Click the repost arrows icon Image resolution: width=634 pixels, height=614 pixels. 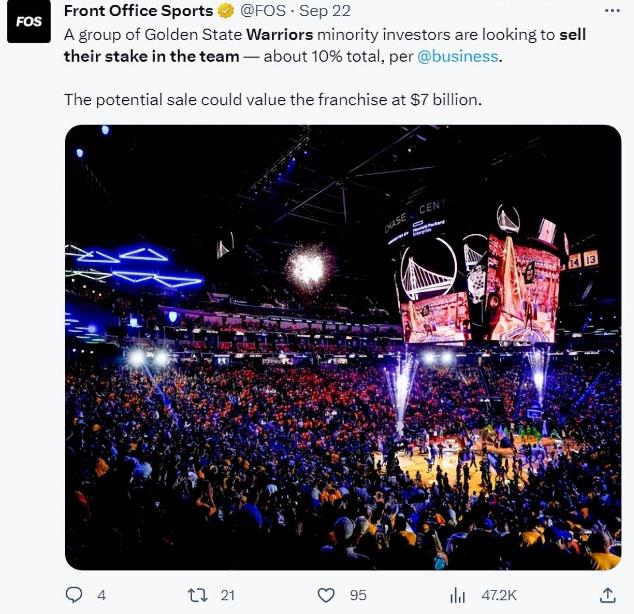(197, 595)
